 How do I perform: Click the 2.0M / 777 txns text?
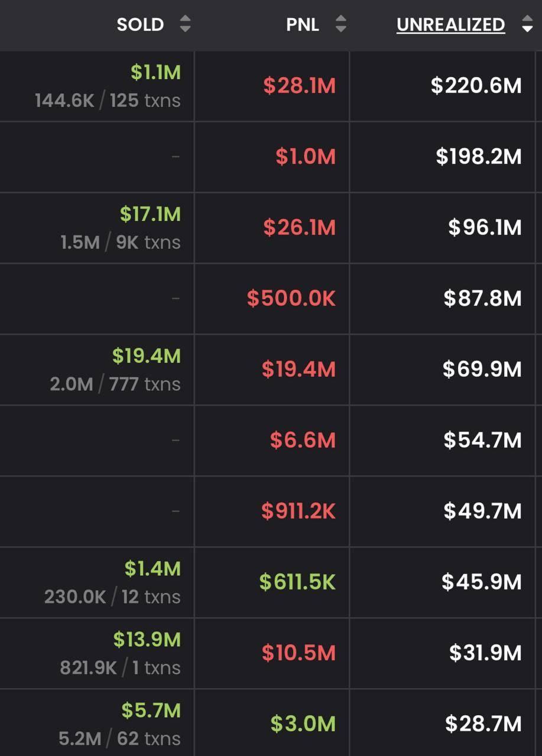(115, 384)
